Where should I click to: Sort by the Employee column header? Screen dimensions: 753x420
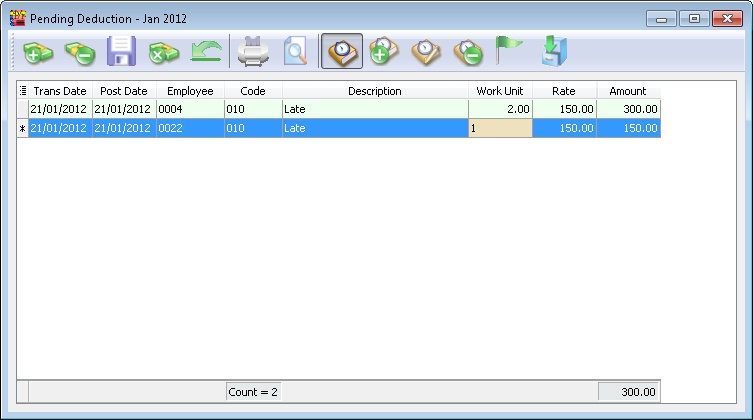[x=190, y=91]
